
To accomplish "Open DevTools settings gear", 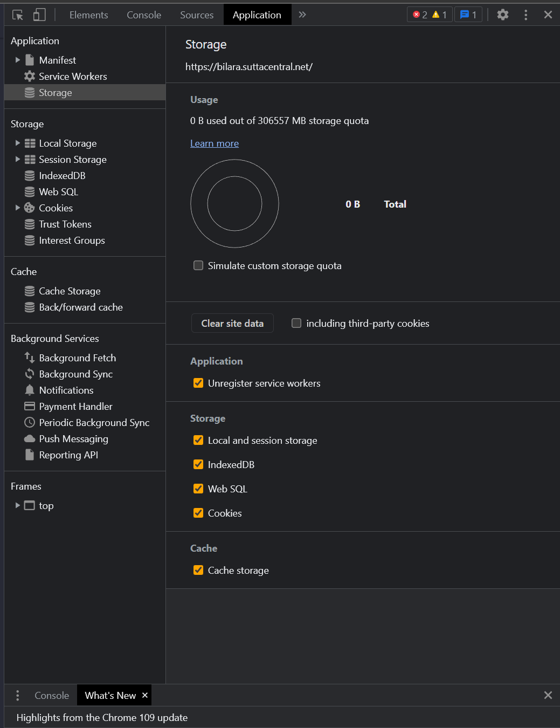I will click(502, 15).
